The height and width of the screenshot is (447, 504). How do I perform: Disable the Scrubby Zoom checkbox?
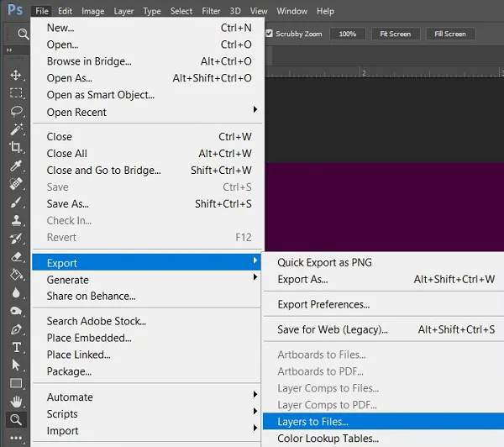(270, 34)
